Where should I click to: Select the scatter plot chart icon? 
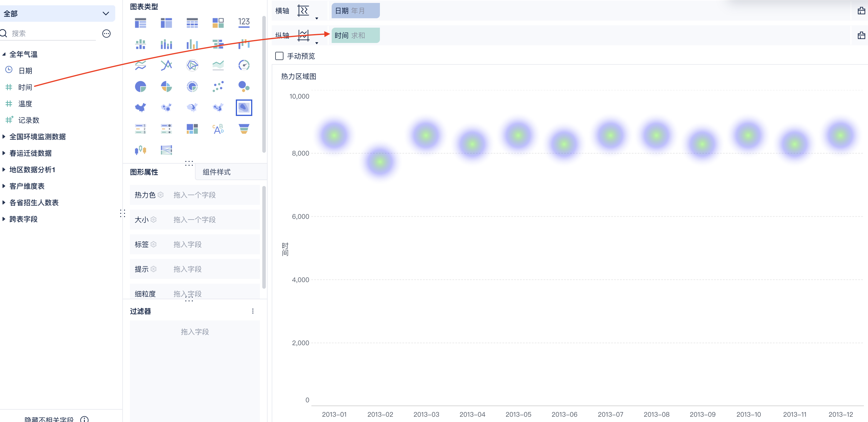[x=218, y=86]
